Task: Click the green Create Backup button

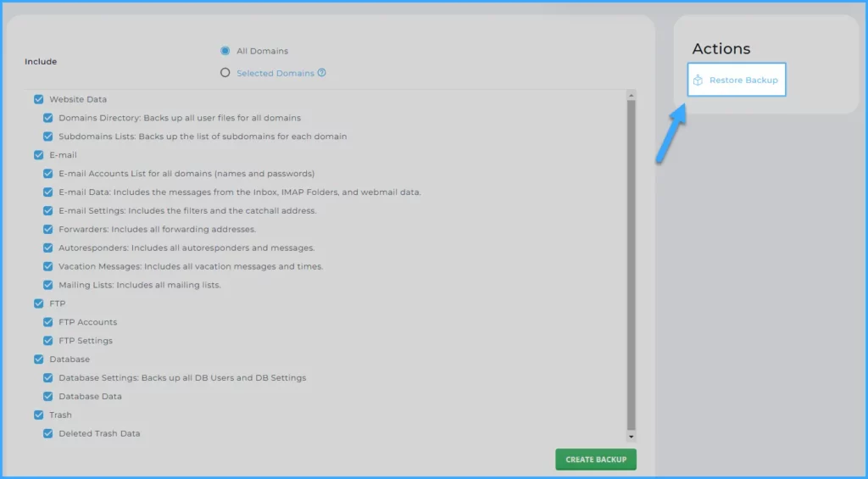Action: tap(596, 460)
